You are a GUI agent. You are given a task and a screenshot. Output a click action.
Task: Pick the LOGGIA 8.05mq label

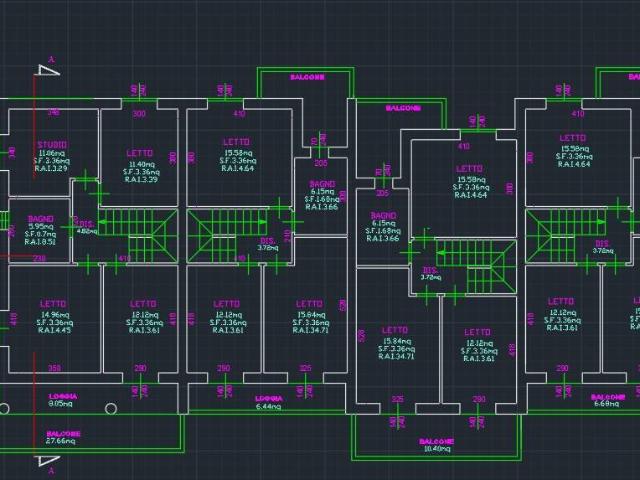[x=62, y=400]
